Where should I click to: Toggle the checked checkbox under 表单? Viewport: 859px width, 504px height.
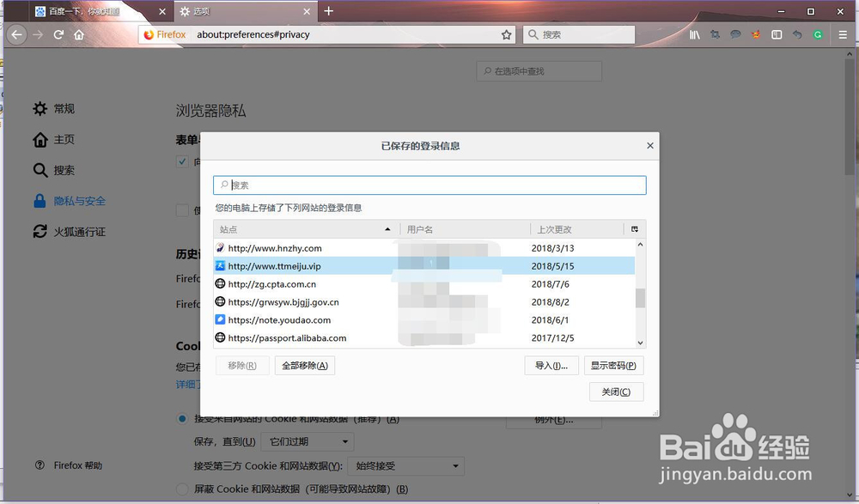click(182, 161)
